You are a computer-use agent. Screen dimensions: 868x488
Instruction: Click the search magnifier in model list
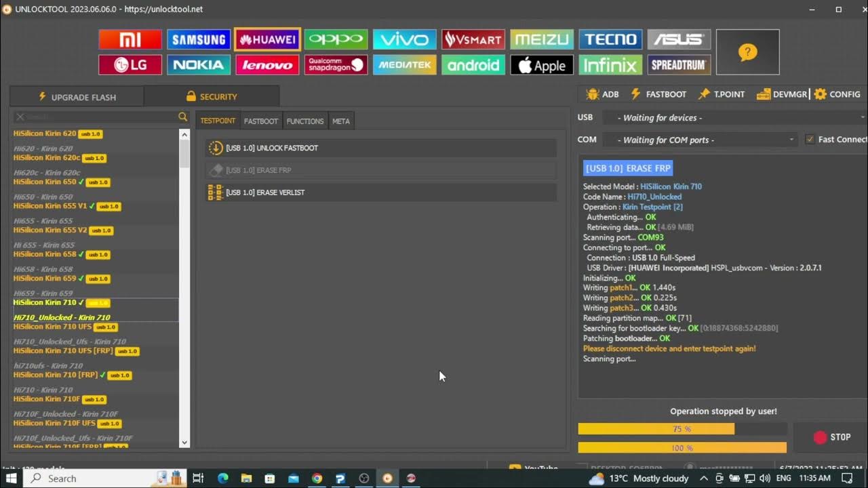(x=182, y=117)
